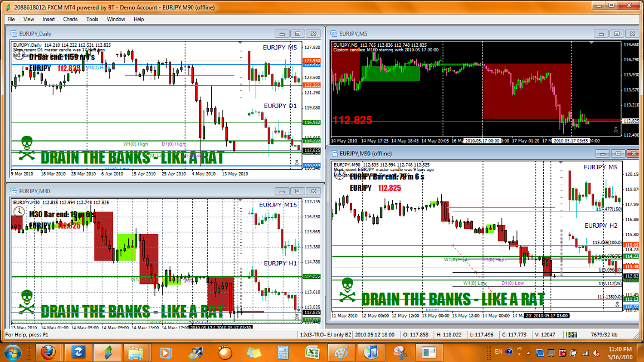Click the 'EURJPY H2' mini chart label in the M90 window
644x362 pixels.
coord(601,226)
